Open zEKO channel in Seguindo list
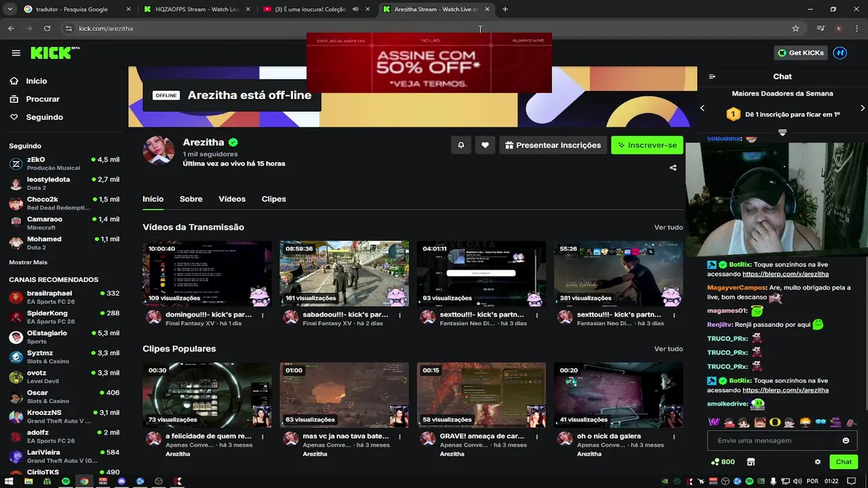 [64, 163]
